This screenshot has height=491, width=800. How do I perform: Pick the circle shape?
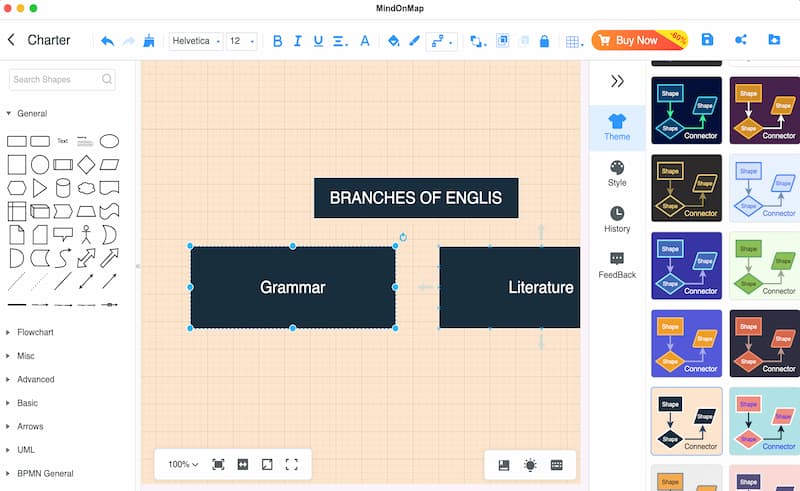[x=40, y=165]
